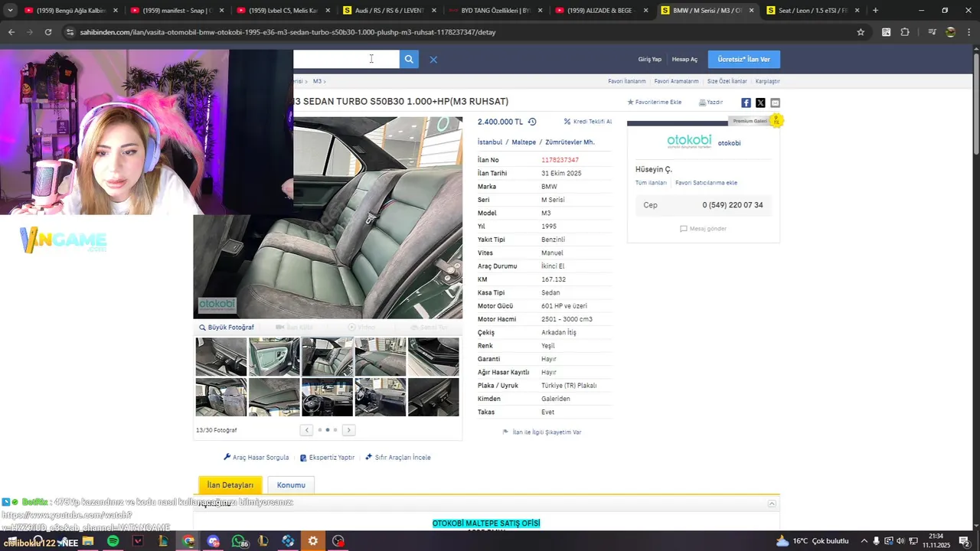Click the Yazdır print link
Viewport: 980px width, 551px height.
[x=710, y=102]
